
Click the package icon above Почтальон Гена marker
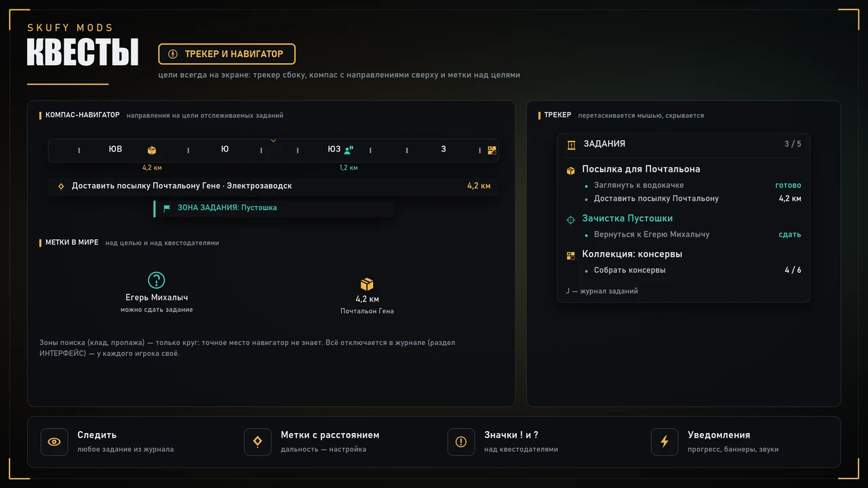[x=367, y=285]
